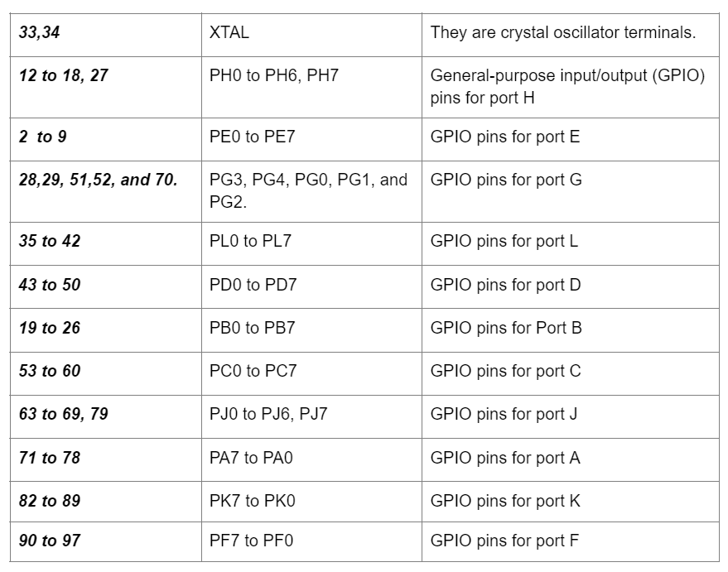Click the '19 to 26' pin cell
728x572 pixels.
(x=105, y=330)
